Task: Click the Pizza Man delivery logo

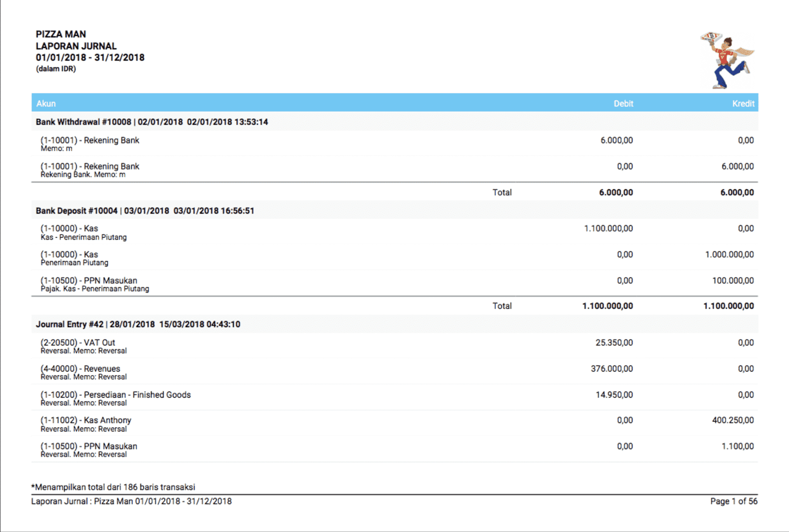Action: (x=727, y=60)
